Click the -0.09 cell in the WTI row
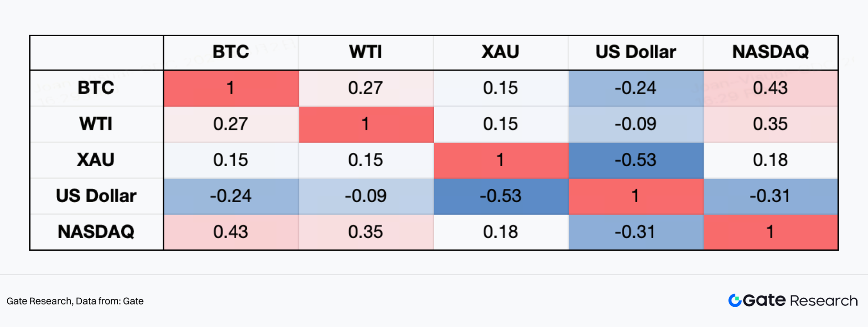Screen dimensions: 868x327 click(x=635, y=124)
